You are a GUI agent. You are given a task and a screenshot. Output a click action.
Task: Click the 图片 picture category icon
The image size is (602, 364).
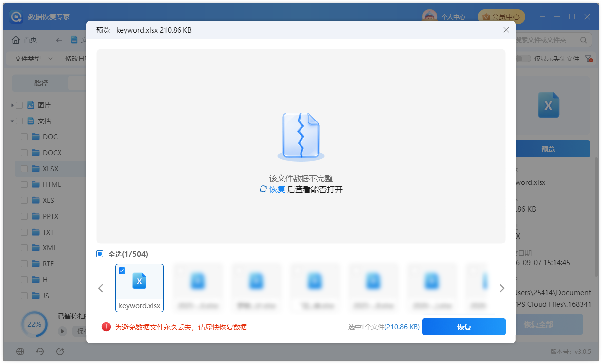31,105
